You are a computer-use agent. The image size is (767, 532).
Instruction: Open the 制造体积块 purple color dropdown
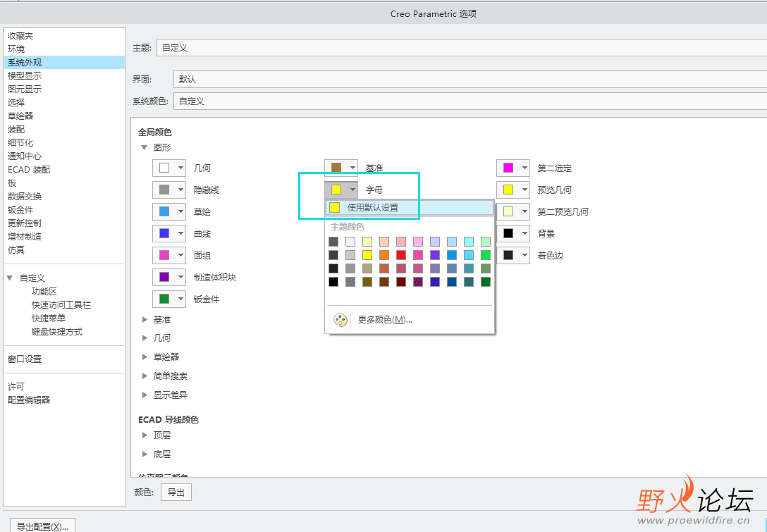(x=169, y=277)
